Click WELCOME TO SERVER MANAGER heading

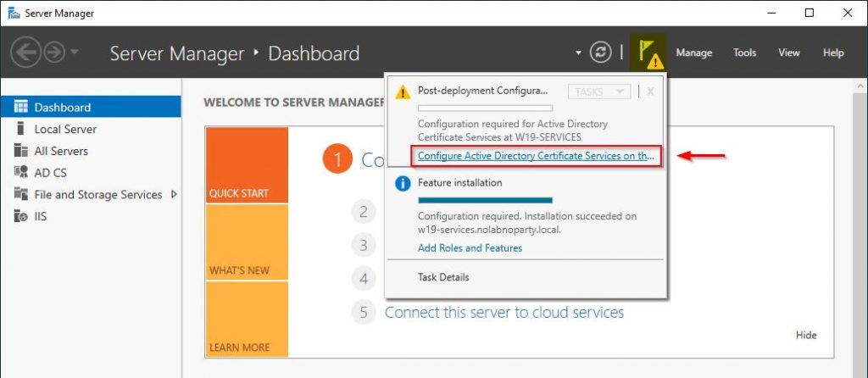294,103
